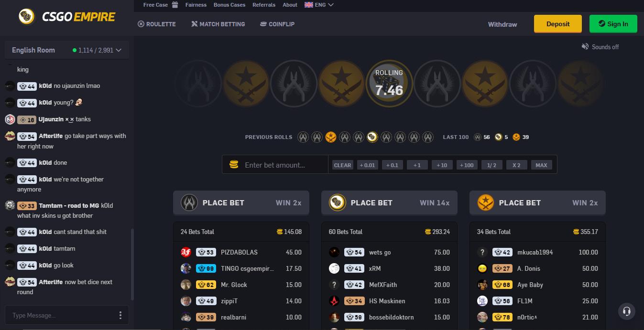The width and height of the screenshot is (644, 330).
Task: Toggle the Sounds off speaker icon
Action: click(x=585, y=46)
